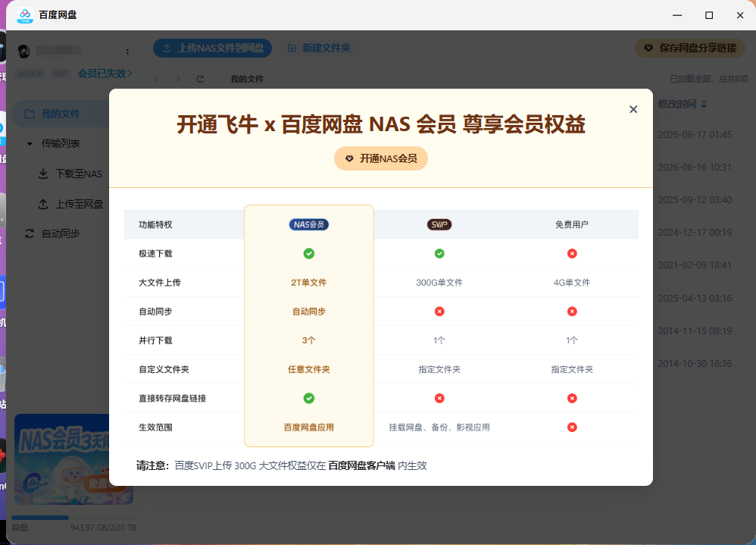Collapse the 传输列表 section arrow
This screenshot has width=756, height=545.
point(30,144)
